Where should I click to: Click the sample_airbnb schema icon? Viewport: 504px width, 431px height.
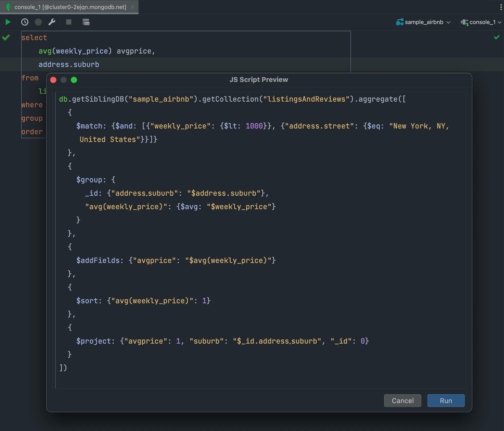pos(400,22)
